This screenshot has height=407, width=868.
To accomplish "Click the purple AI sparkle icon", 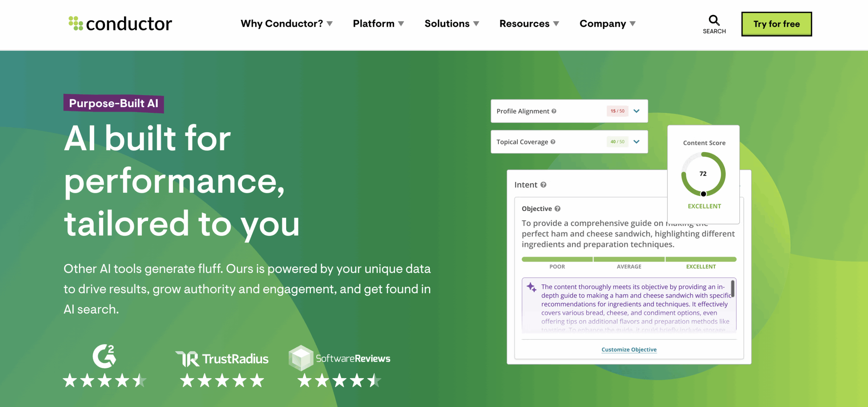I will point(531,287).
